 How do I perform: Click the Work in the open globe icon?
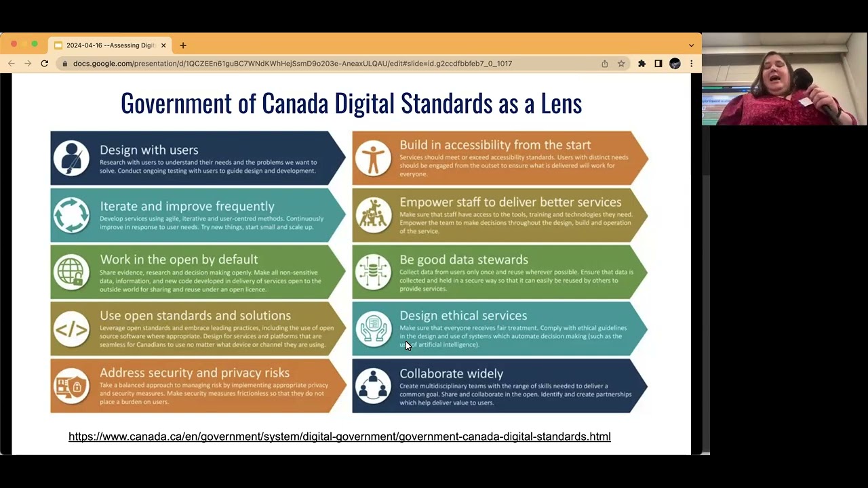coord(71,272)
